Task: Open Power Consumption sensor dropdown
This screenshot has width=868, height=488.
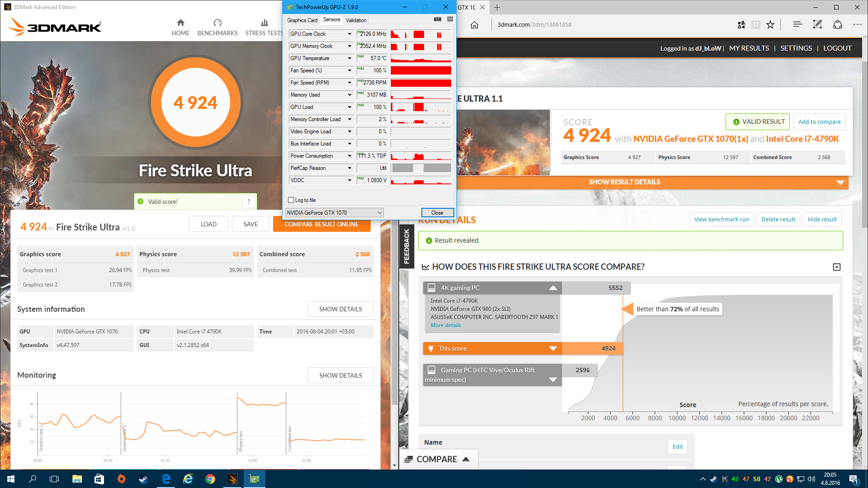Action: 349,156
